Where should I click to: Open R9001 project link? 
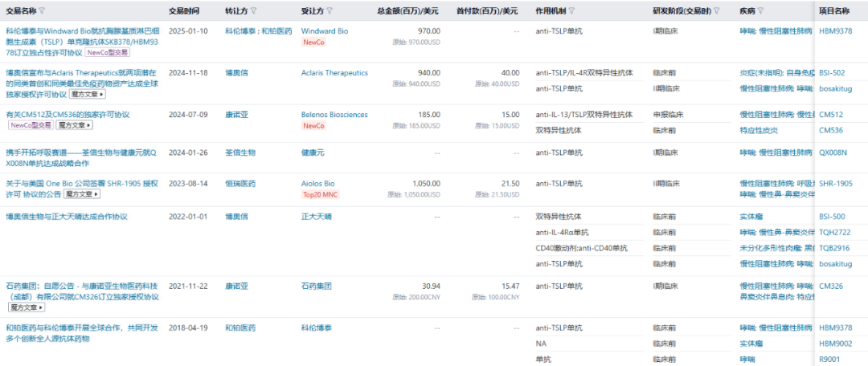coord(829,359)
